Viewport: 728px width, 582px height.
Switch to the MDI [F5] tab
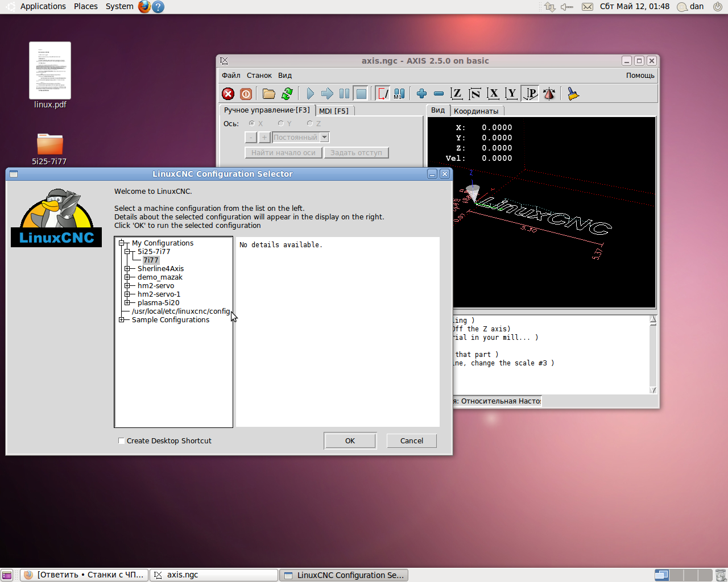coord(334,111)
